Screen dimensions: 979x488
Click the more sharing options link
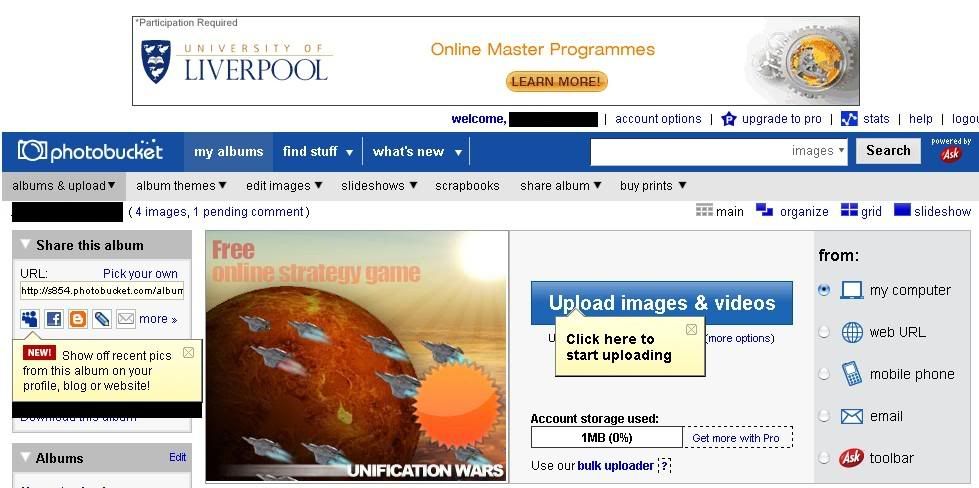(158, 319)
